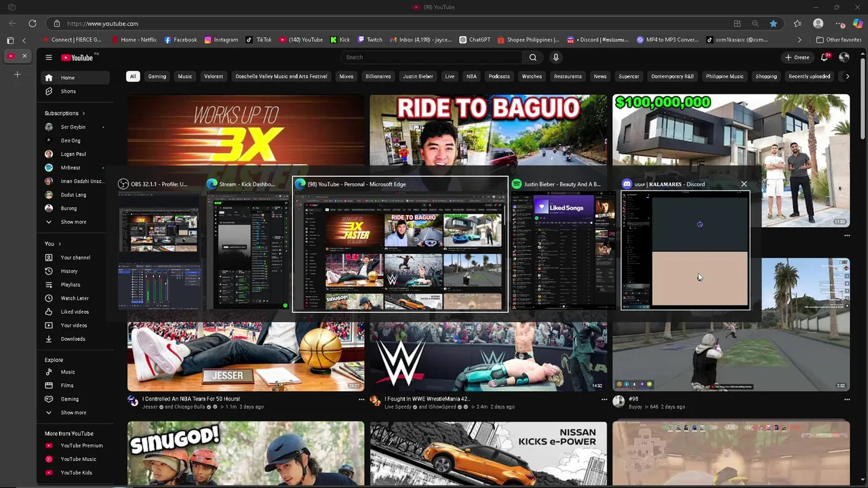The image size is (868, 488).
Task: Open Downloads in the sidebar
Action: 73,339
